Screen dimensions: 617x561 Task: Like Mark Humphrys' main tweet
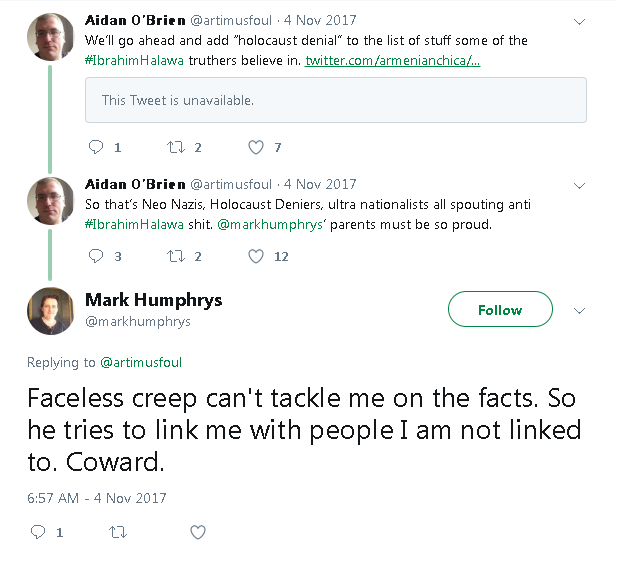tap(198, 532)
